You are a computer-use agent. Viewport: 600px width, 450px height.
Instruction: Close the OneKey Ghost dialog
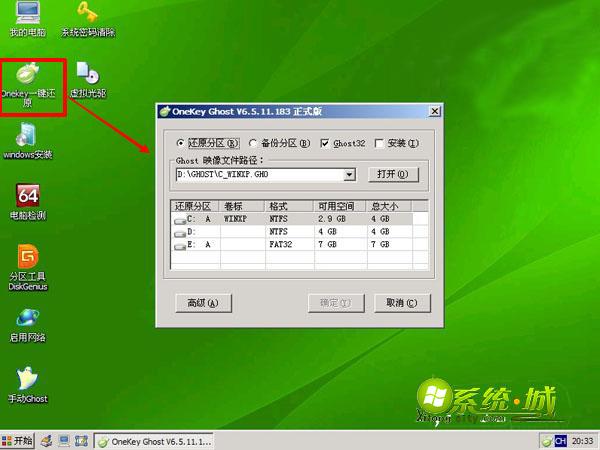point(435,111)
